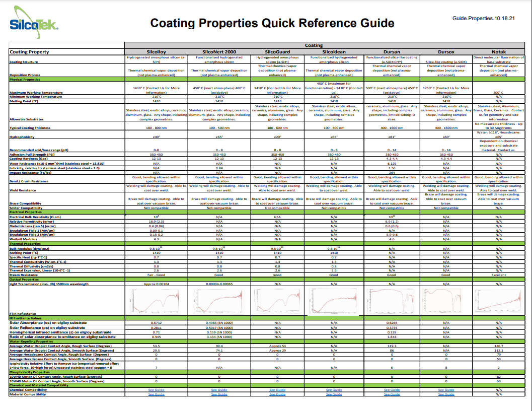Open SilcoNert 2000 Material Compatibility See Guide link
Screen dimensions: 532x411
click(219, 394)
